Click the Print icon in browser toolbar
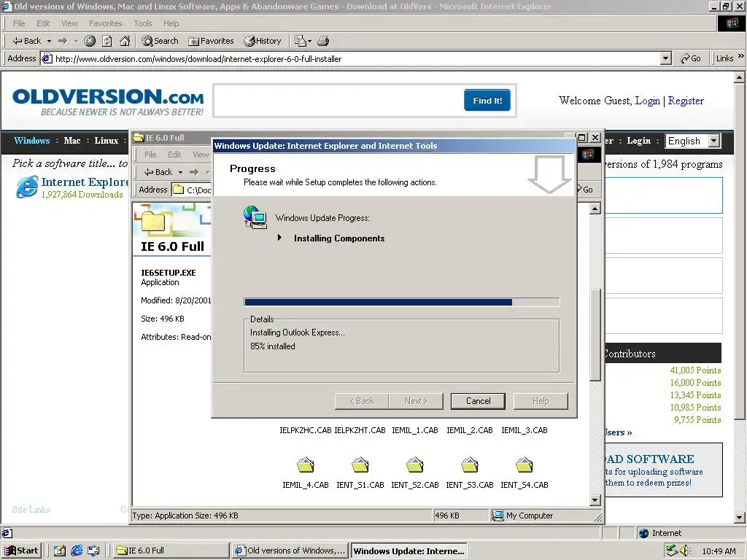Image resolution: width=747 pixels, height=560 pixels. [323, 41]
